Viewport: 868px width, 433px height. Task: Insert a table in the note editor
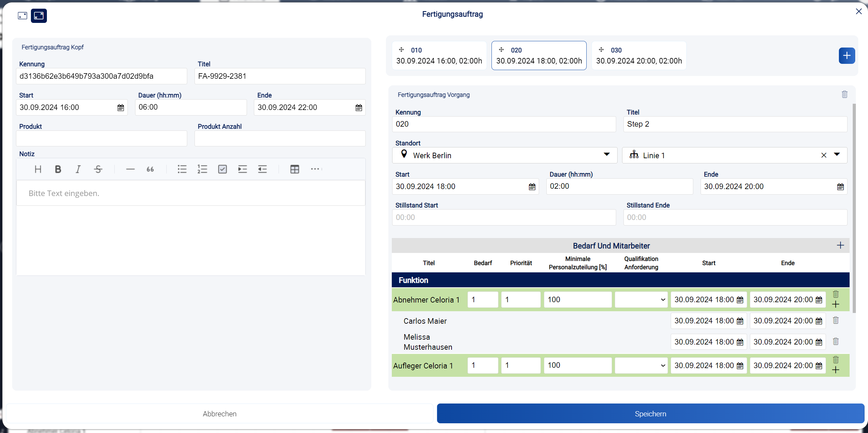click(295, 169)
